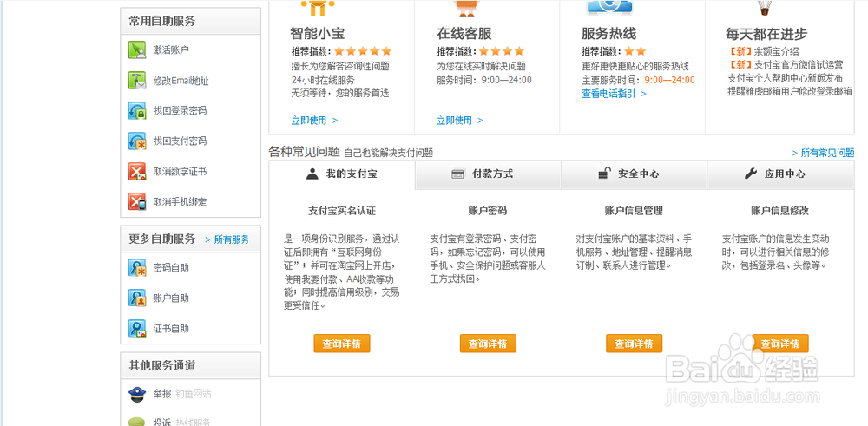Screen dimensions: 868x426
Task: Click the 取消手机绑定 icon
Action: point(137,202)
